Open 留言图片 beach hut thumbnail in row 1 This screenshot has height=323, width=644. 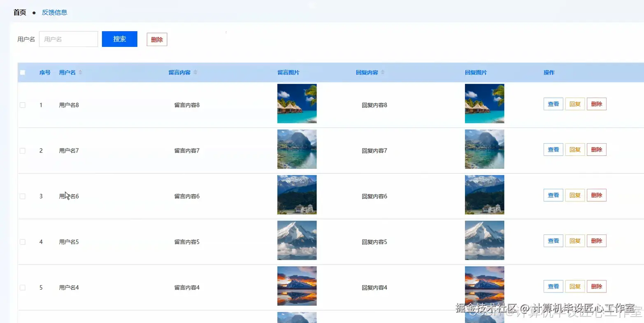click(297, 104)
